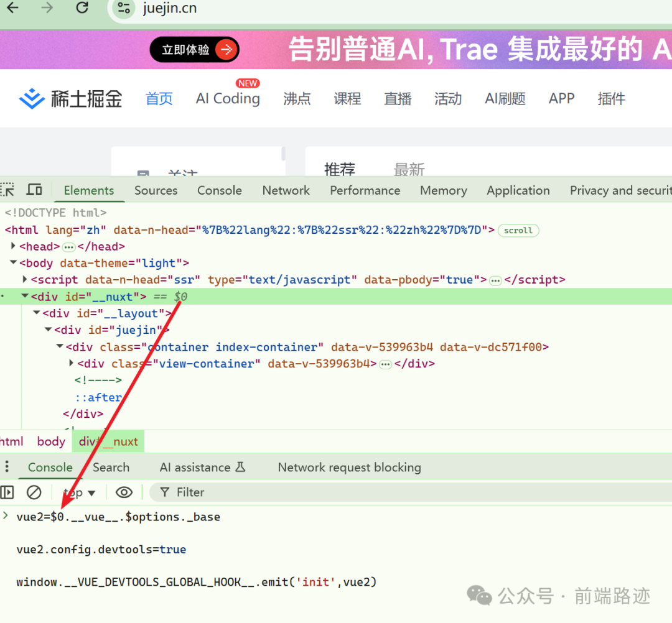Select the div#__nuxt breadcrumb
This screenshot has width=672, height=623.
coord(108,441)
